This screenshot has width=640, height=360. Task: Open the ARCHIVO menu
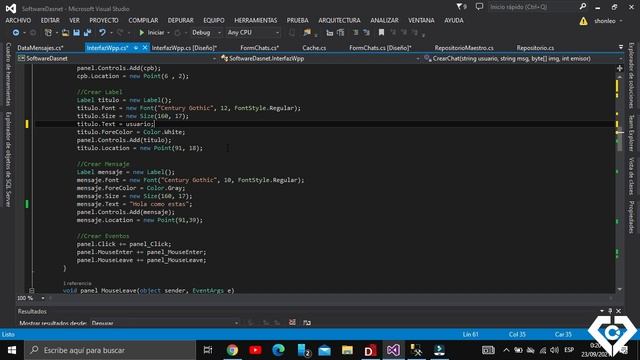(x=18, y=20)
